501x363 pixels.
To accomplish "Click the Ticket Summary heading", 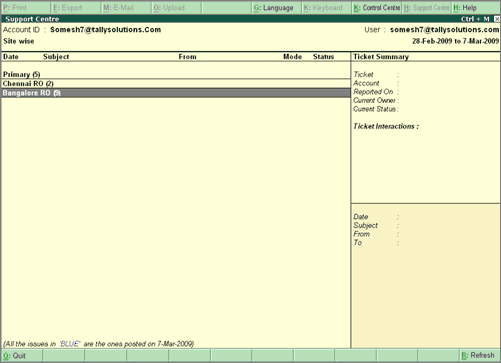I will [381, 57].
